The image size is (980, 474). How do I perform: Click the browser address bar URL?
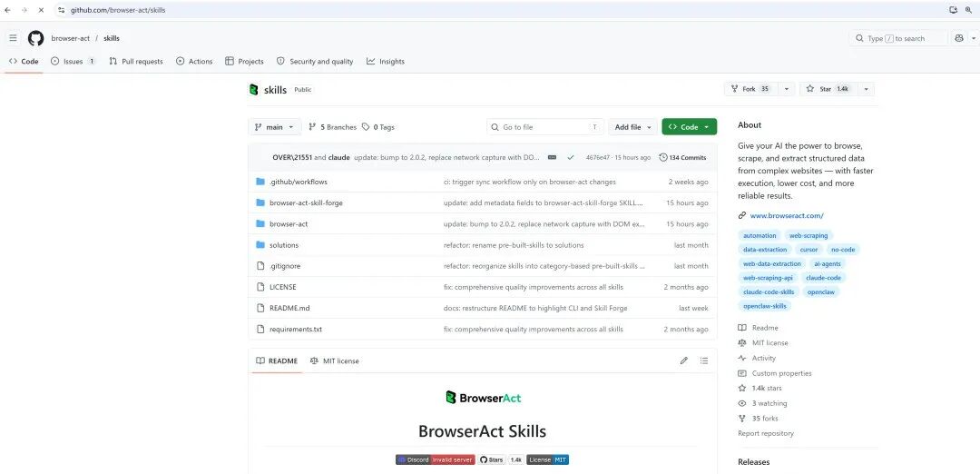pyautogui.click(x=117, y=10)
